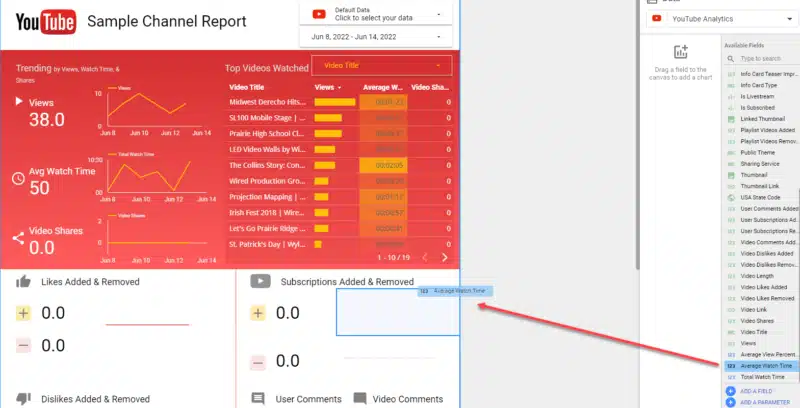
Task: Click the 123 icon beside Average Watch Time field
Action: coord(731,366)
